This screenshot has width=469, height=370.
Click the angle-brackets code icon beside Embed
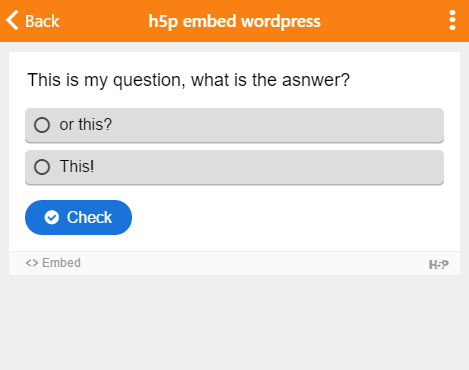click(x=32, y=263)
